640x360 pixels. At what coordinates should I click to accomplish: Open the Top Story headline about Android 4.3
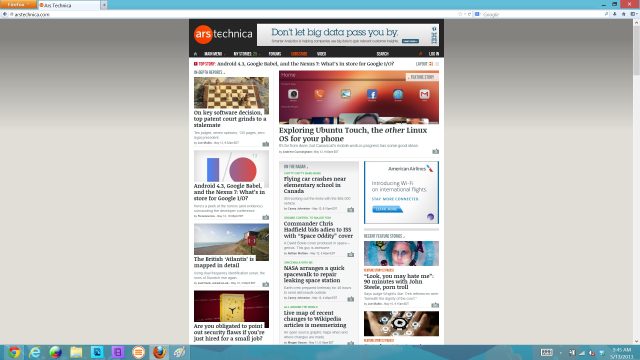point(305,64)
